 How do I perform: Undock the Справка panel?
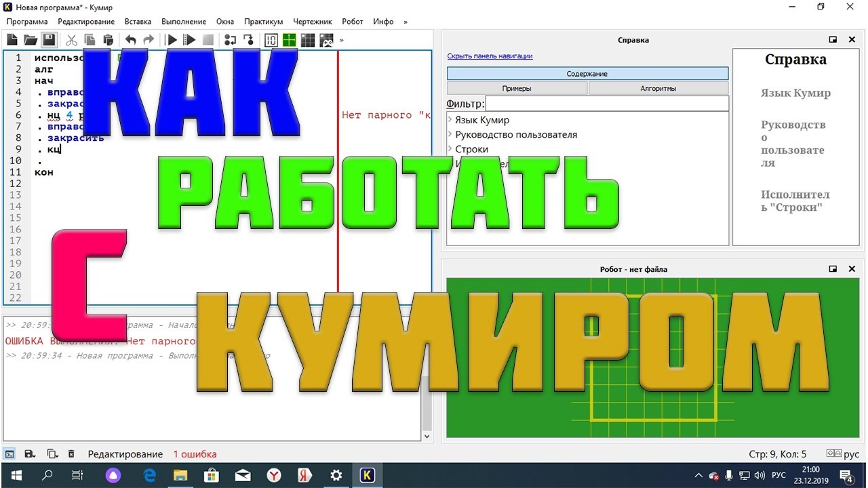(833, 40)
